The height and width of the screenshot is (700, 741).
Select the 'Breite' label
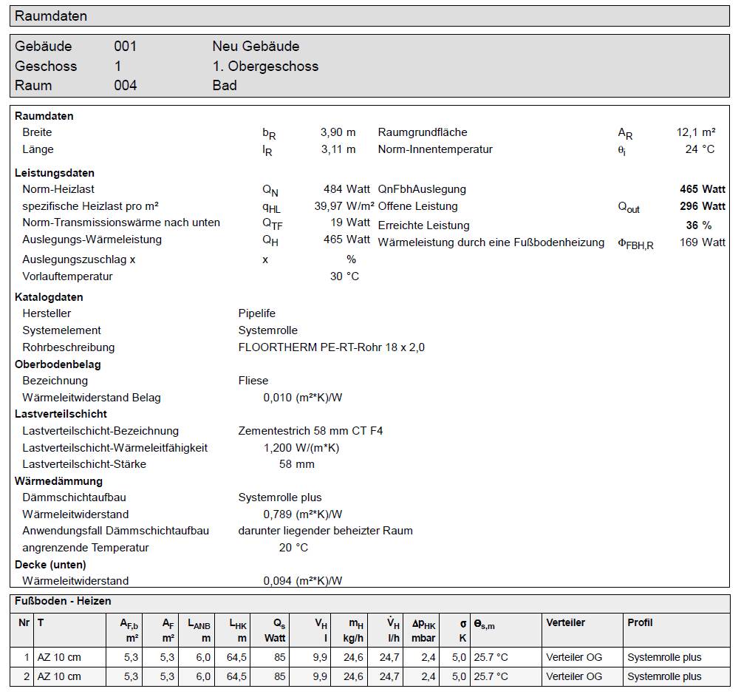tap(37, 132)
